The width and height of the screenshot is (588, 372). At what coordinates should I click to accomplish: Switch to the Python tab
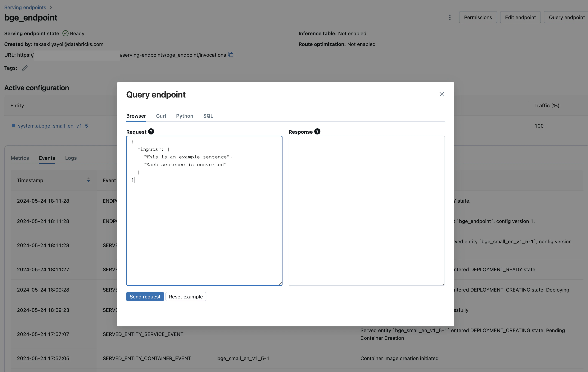185,116
